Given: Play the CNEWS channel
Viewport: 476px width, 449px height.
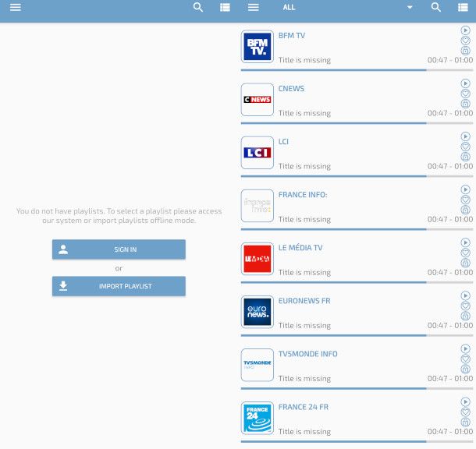Looking at the screenshot, I should pyautogui.click(x=465, y=83).
